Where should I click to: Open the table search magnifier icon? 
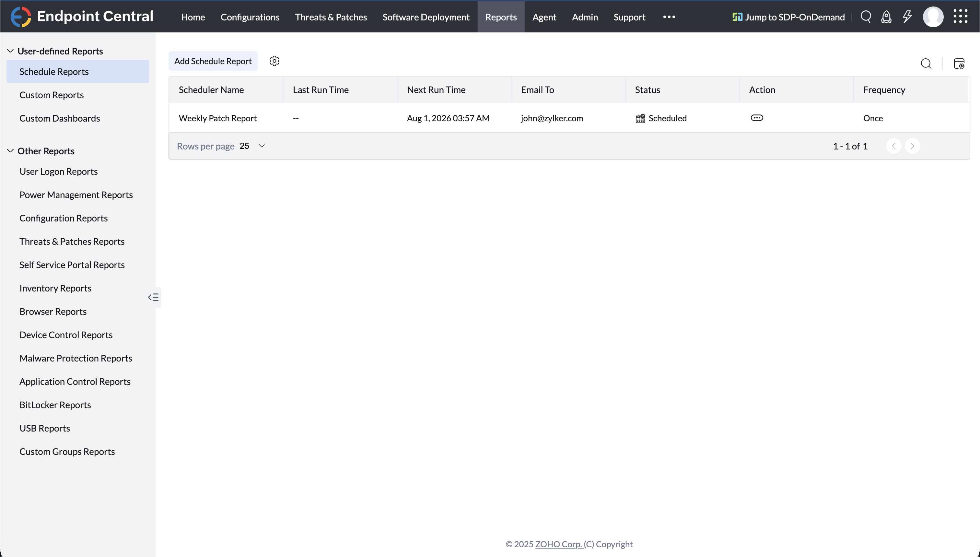[926, 64]
